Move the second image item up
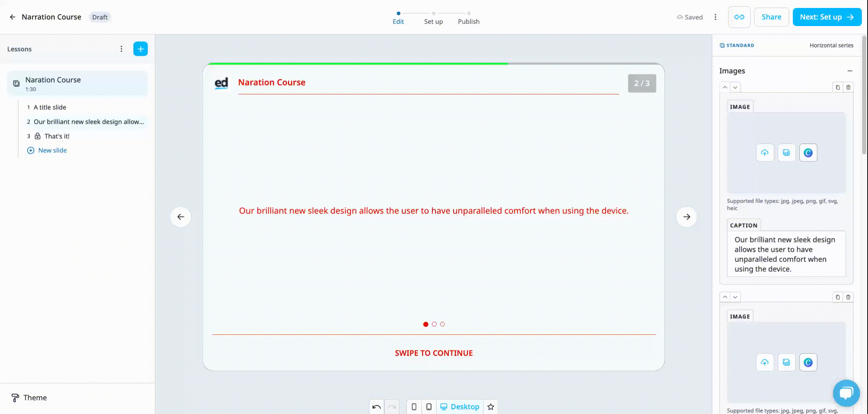The width and height of the screenshot is (868, 414). point(725,297)
